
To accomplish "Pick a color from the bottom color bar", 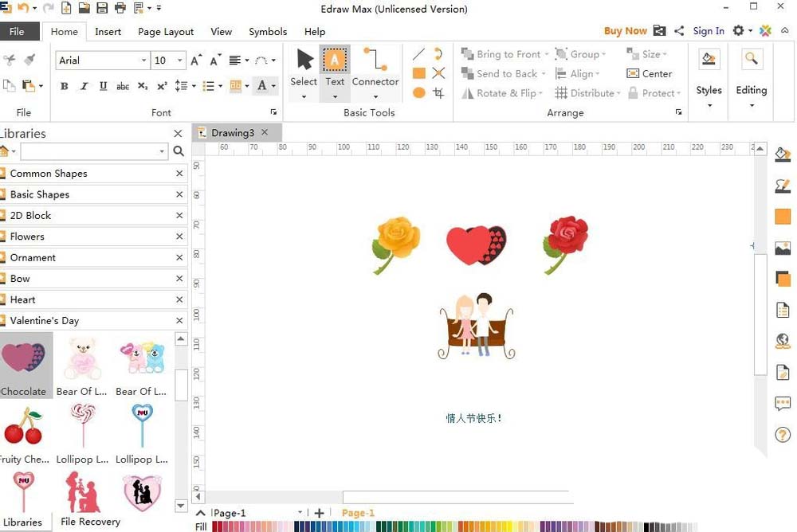I will pos(398,526).
